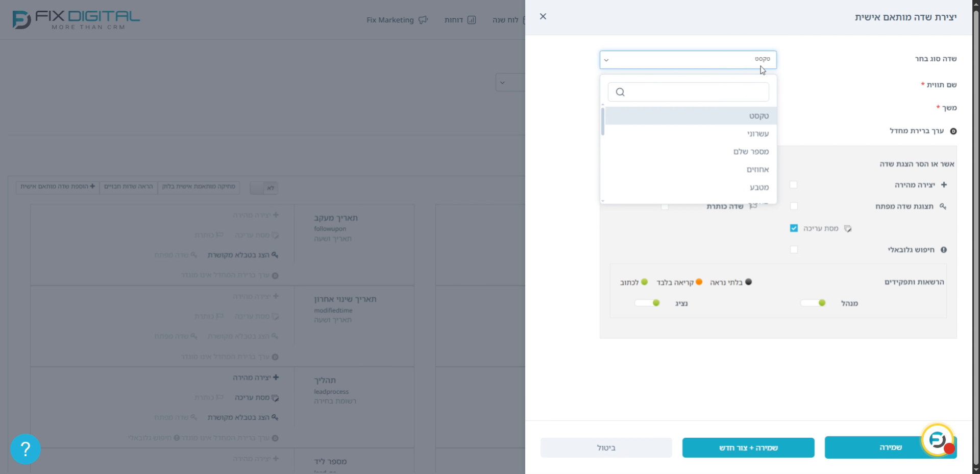Click the panel title יצירת שדה מותאם אישית
Viewport: 980px width, 474px height.
906,17
